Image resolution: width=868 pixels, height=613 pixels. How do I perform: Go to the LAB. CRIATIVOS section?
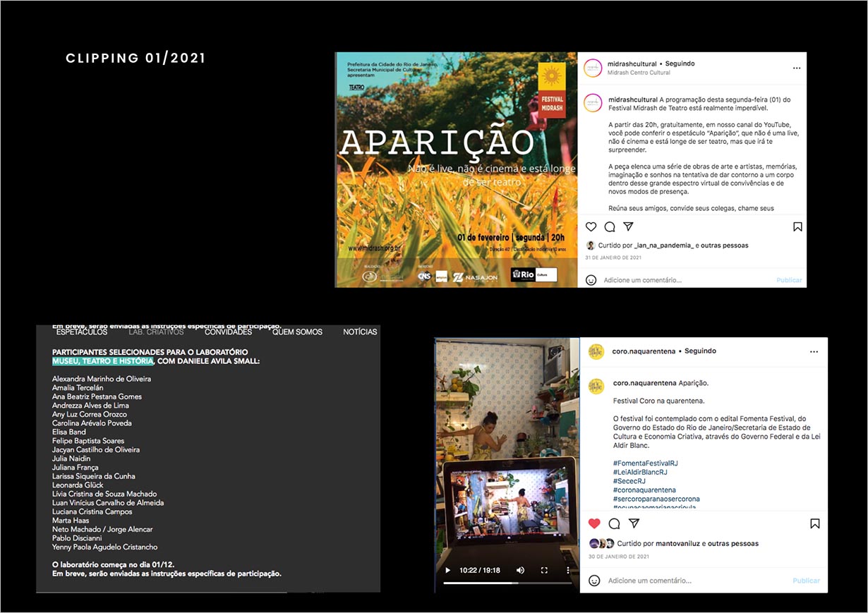point(156,332)
